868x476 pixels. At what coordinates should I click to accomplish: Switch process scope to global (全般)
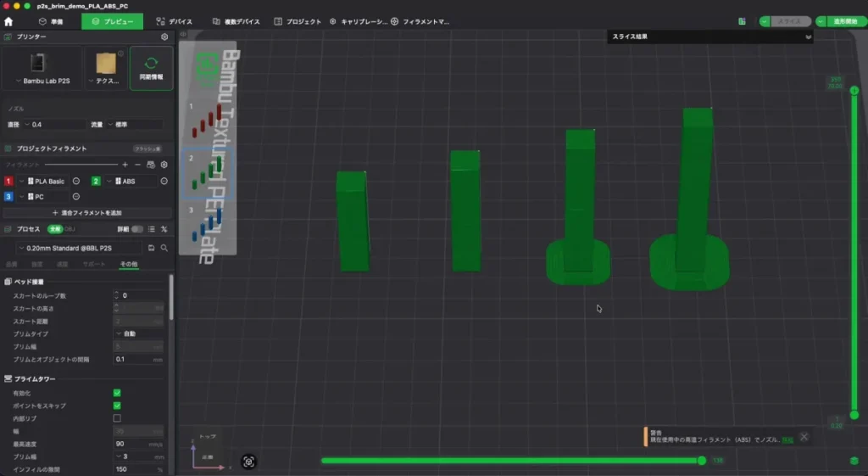pyautogui.click(x=55, y=229)
